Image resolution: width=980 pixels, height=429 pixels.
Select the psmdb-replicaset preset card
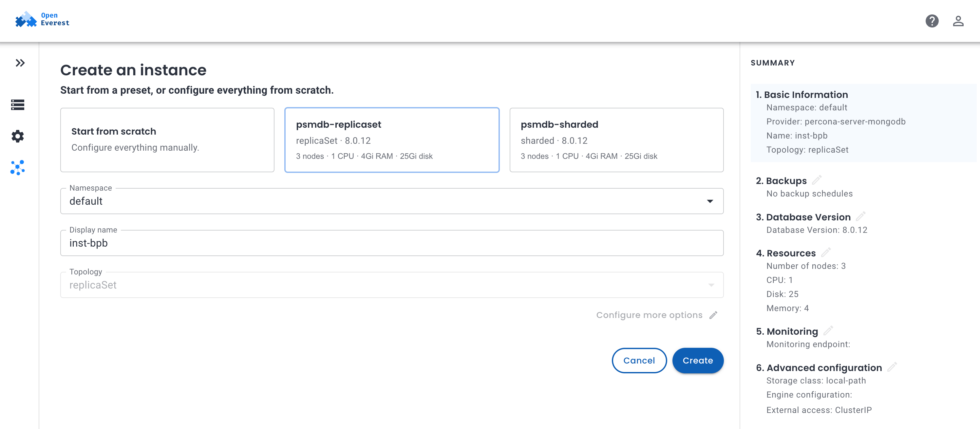392,140
